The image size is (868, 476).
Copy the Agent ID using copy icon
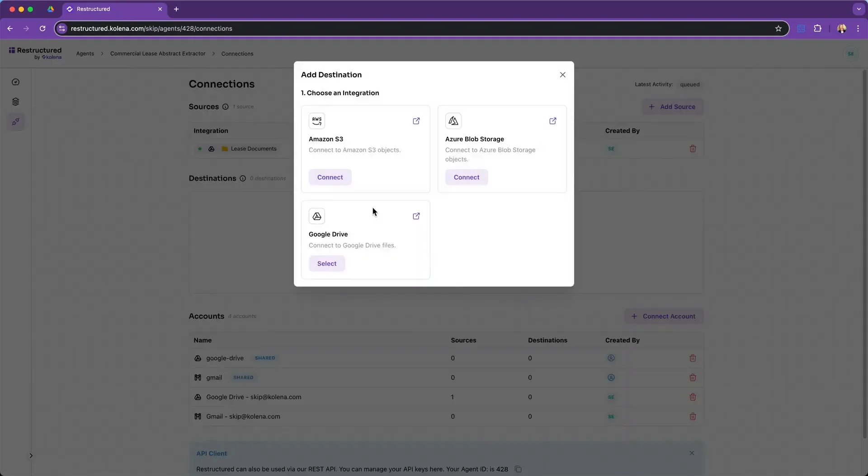[x=518, y=469]
